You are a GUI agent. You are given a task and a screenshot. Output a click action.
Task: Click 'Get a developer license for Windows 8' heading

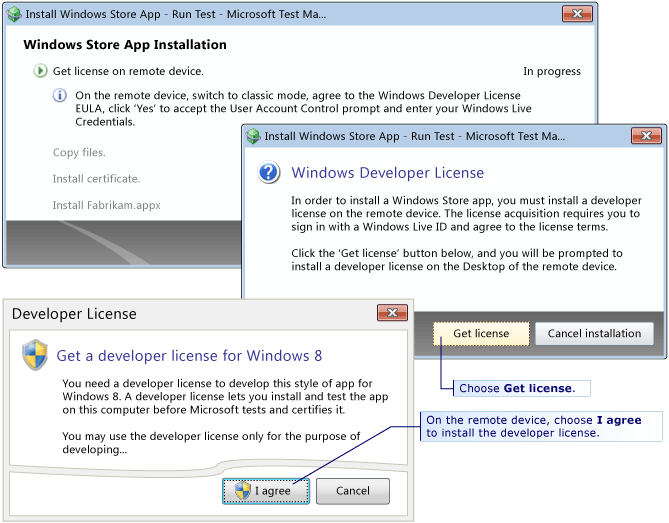189,355
